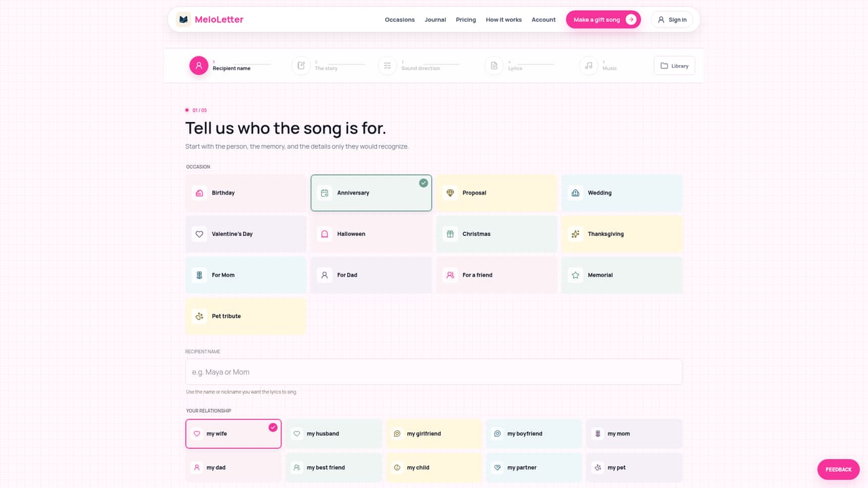Open the Journal page
Viewport: 868px width, 488px height.
[x=435, y=20]
